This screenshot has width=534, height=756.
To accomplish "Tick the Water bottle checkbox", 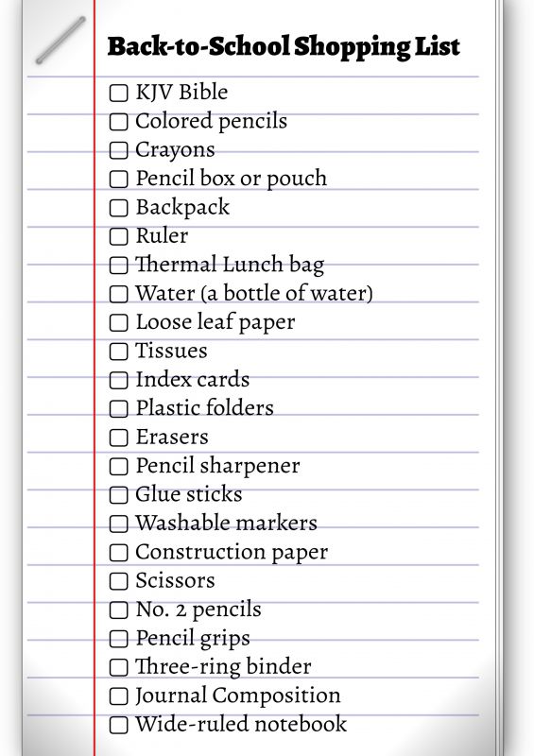I will pos(119,294).
